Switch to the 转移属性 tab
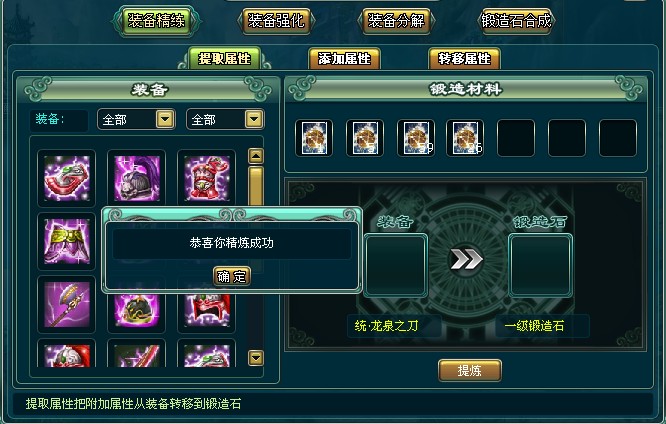Viewport: 666px width, 424px height. [464, 58]
